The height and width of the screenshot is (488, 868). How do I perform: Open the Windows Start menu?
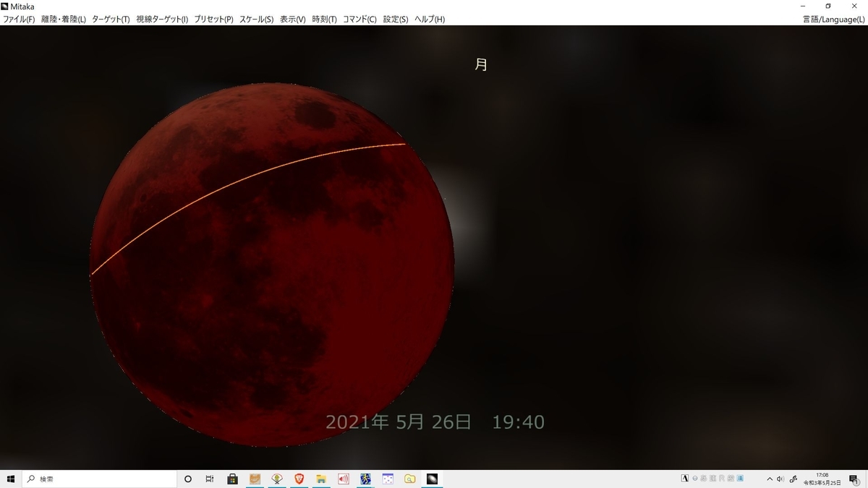coord(10,478)
